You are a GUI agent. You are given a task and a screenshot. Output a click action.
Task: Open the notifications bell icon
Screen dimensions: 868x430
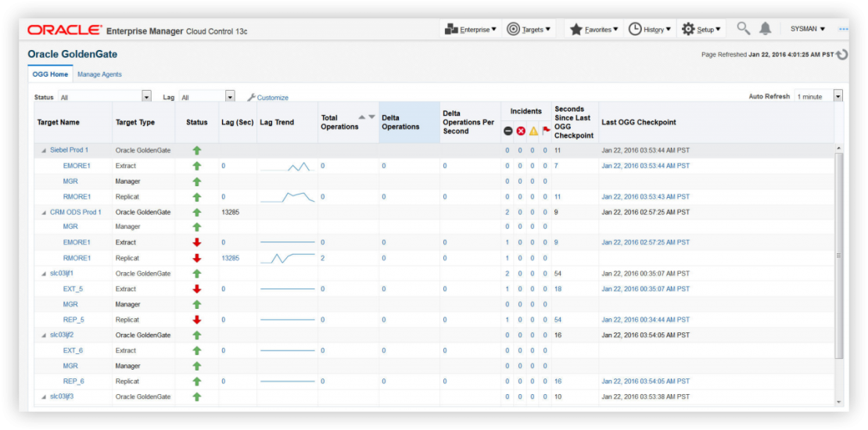[x=765, y=29]
